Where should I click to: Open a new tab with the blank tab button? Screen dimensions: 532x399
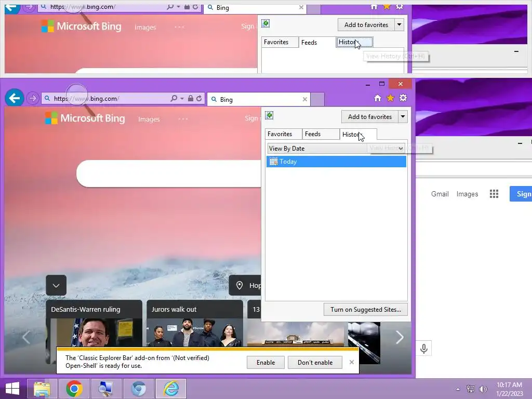coord(317,99)
